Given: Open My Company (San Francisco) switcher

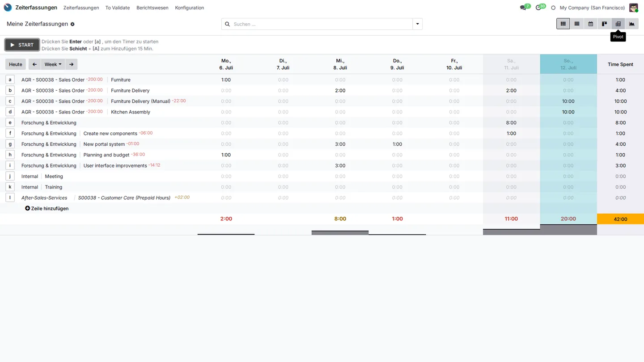Looking at the screenshot, I should (592, 8).
